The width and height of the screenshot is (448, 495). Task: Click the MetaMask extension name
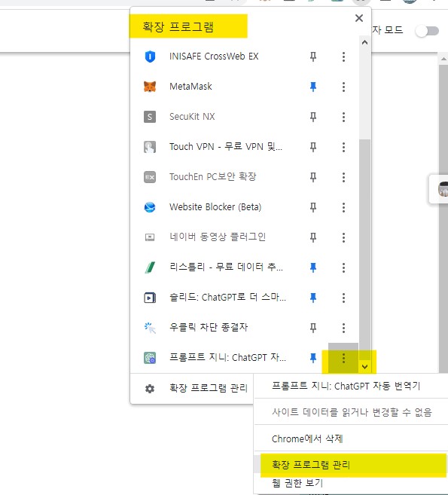(x=190, y=87)
